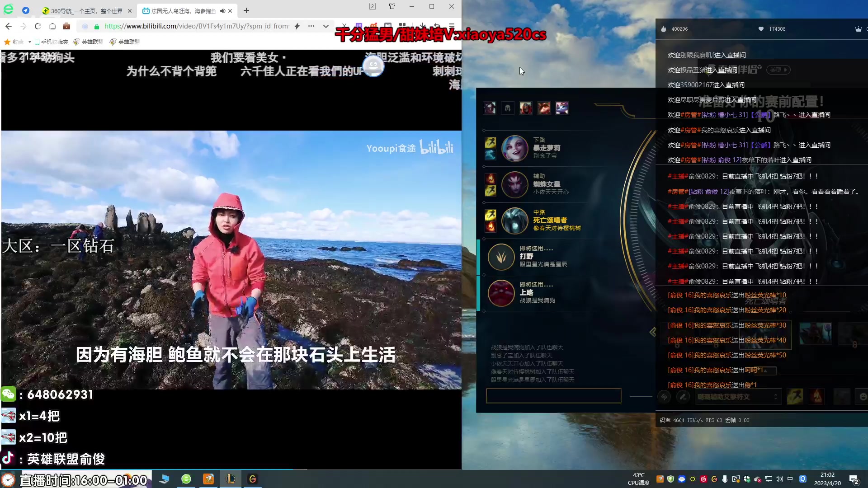Expand the address bar dropdown chevron

point(325,26)
